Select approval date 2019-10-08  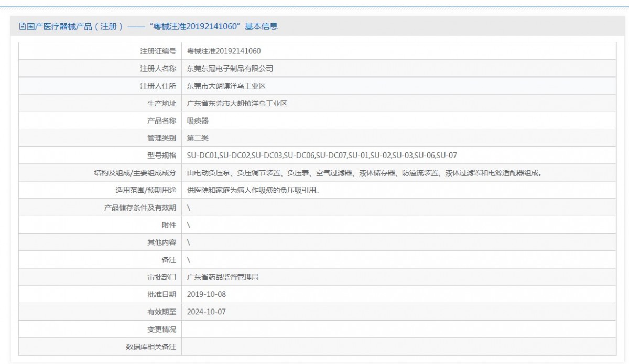[207, 294]
